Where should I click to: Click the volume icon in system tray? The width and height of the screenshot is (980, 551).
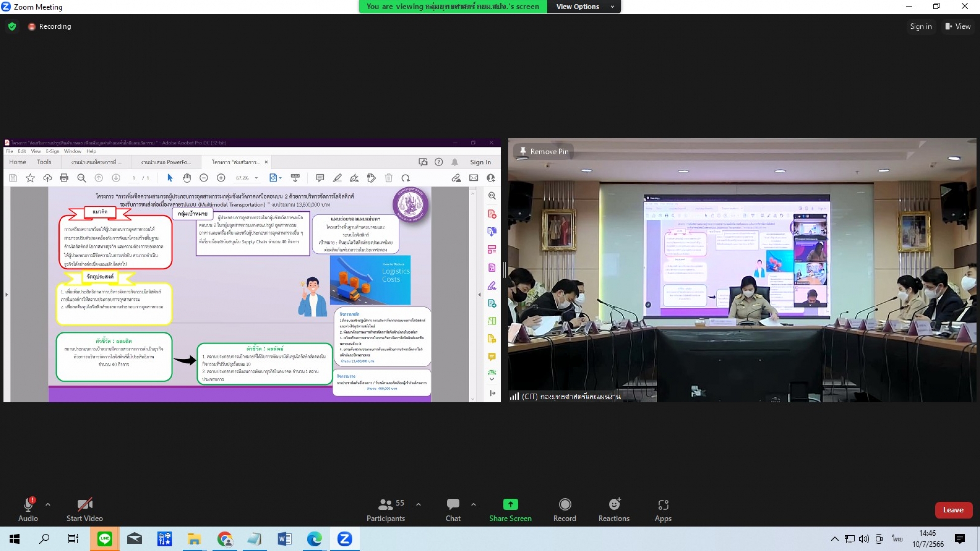click(x=864, y=539)
